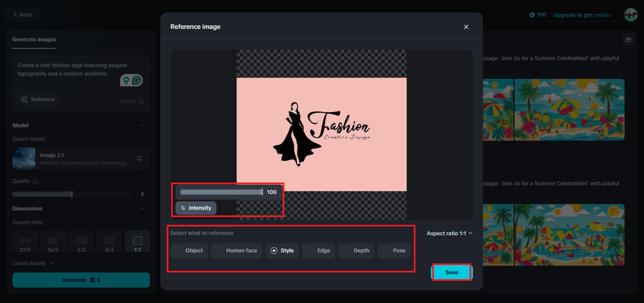Click the Reference image-add icon
This screenshot has width=644, height=303.
click(25, 99)
